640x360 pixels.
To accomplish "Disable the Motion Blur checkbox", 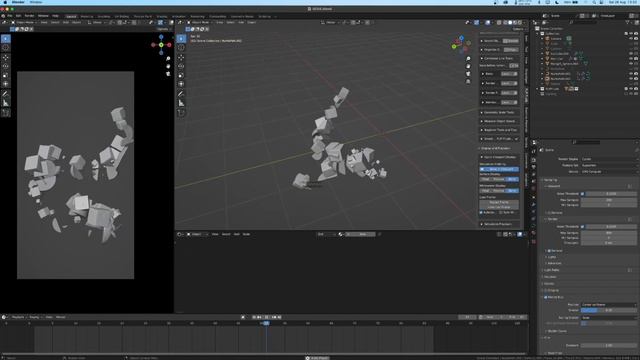I will click(546, 297).
